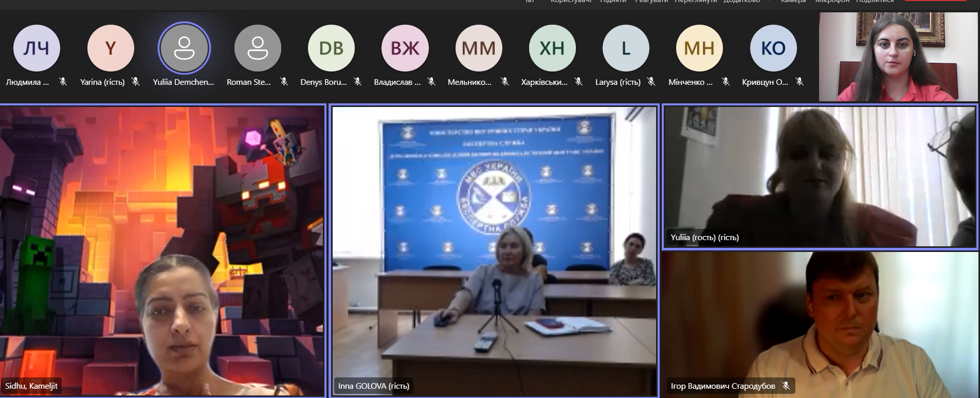Click muted mic icon beside Ігор Вадимович Стародубов
980x398 pixels.
coord(786,386)
